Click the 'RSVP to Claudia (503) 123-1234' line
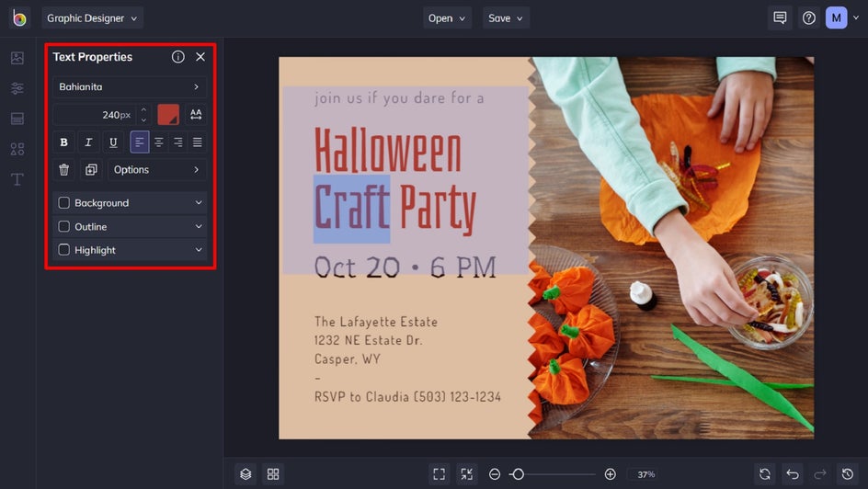 point(408,396)
